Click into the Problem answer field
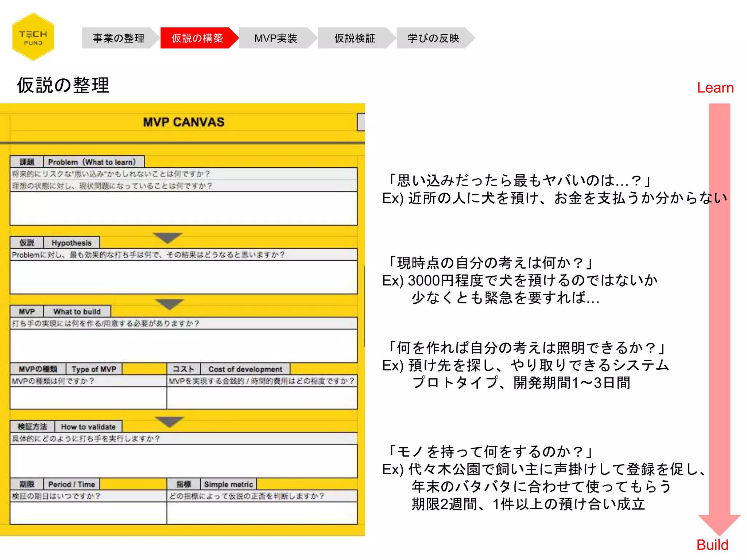The height and width of the screenshot is (560, 747). click(183, 208)
